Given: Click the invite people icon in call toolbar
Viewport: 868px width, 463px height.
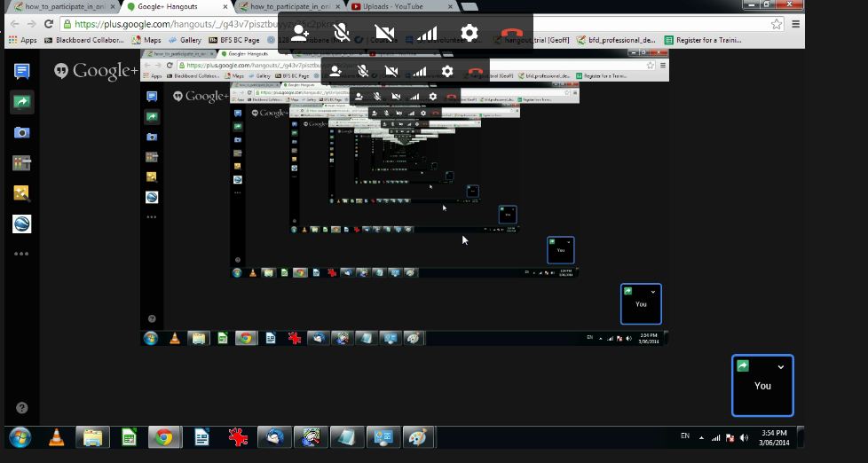Looking at the screenshot, I should coord(300,34).
